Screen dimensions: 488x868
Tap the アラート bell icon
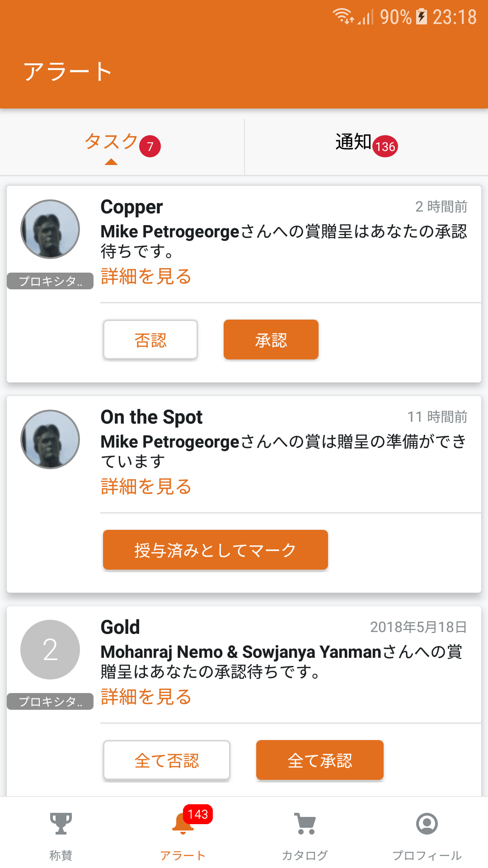pyautogui.click(x=183, y=823)
